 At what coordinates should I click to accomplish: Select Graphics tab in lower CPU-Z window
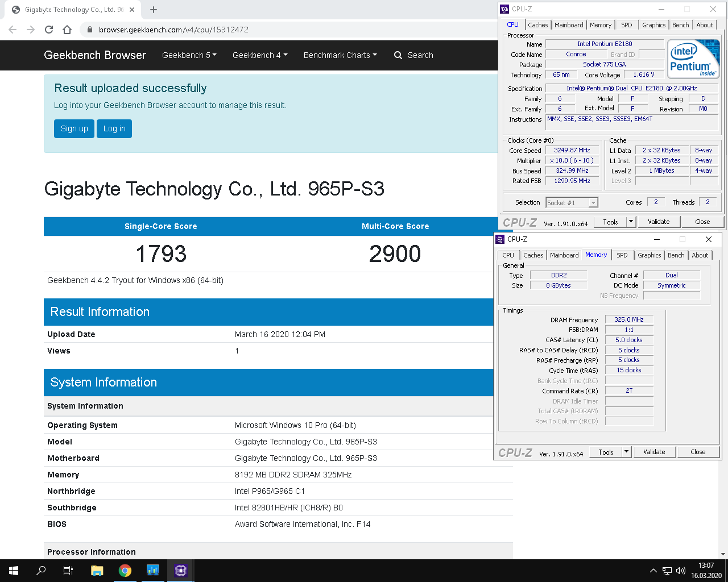tap(650, 255)
